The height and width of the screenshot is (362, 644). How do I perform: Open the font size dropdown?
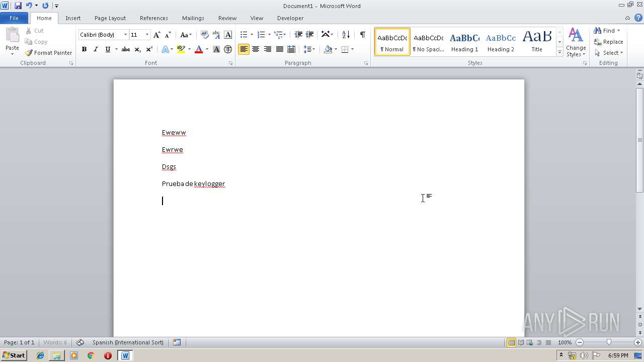[x=147, y=35]
